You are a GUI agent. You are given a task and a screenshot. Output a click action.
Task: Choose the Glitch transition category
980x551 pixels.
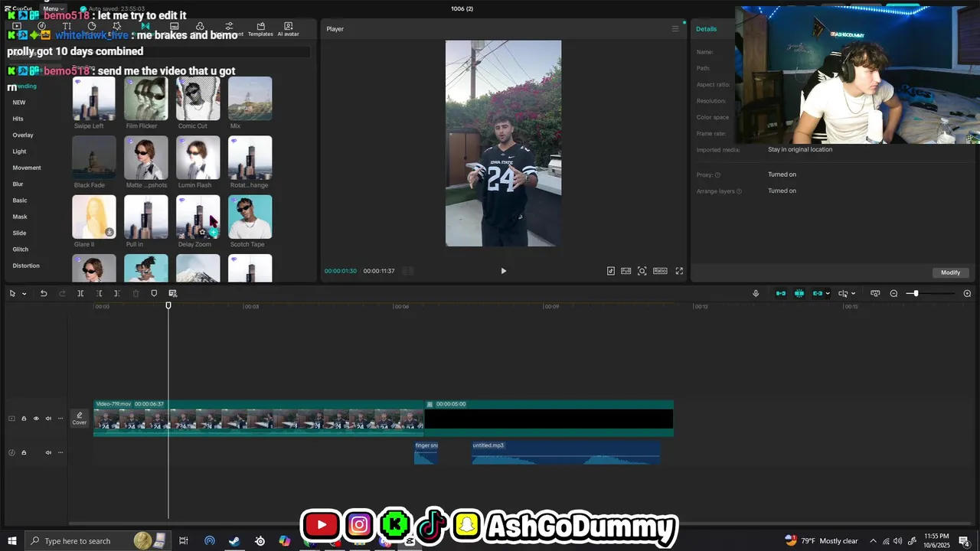click(21, 249)
